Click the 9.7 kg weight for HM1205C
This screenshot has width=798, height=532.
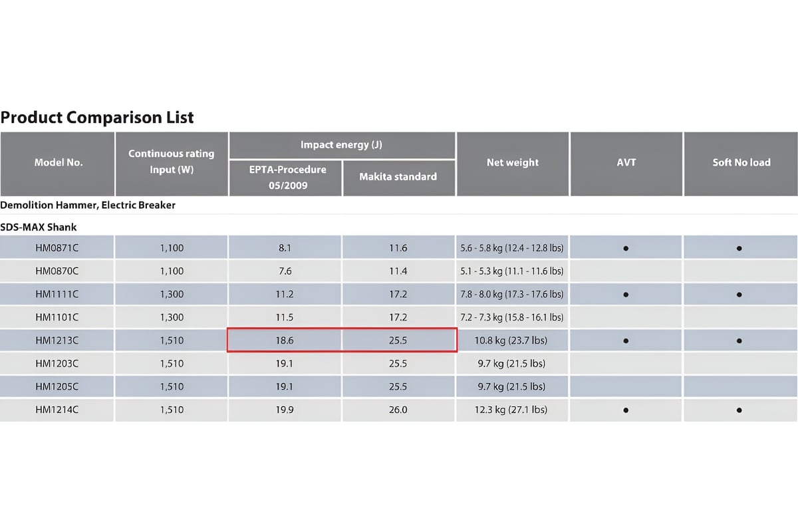[x=512, y=386]
